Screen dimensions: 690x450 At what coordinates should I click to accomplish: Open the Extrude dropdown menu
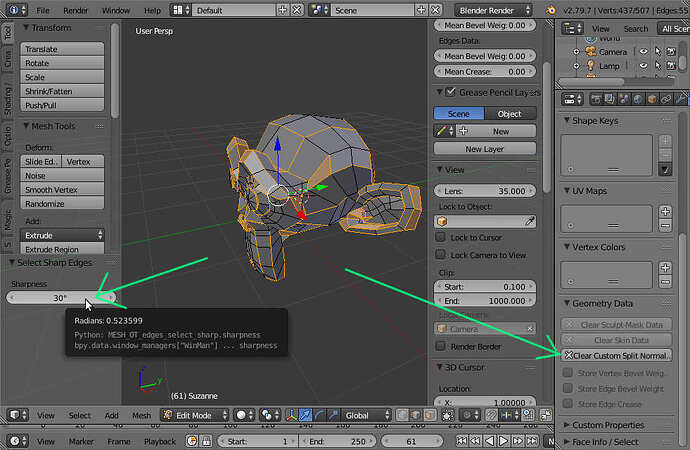[x=62, y=235]
